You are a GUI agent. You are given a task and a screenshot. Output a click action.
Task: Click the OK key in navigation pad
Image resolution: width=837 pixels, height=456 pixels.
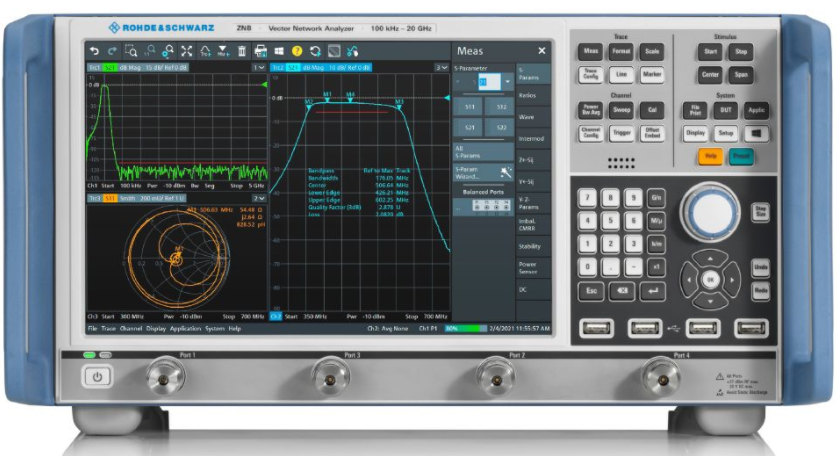tap(710, 280)
